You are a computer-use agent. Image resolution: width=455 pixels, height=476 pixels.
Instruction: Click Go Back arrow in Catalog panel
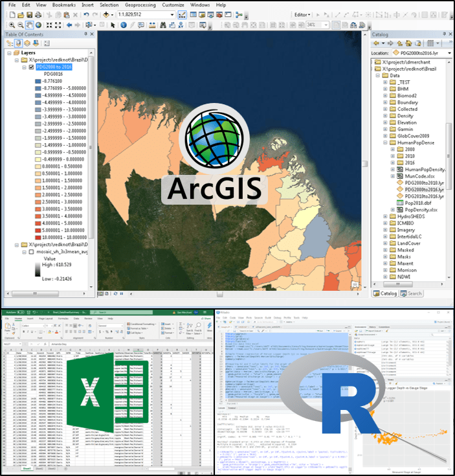[376, 43]
